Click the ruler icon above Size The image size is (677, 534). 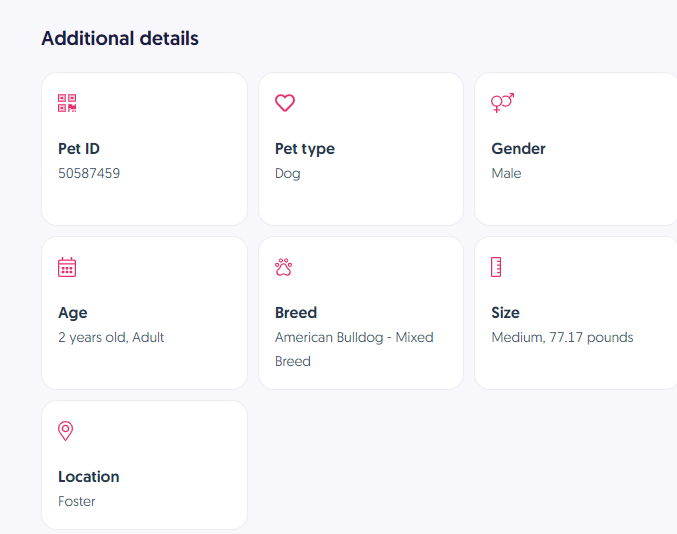pyautogui.click(x=496, y=267)
